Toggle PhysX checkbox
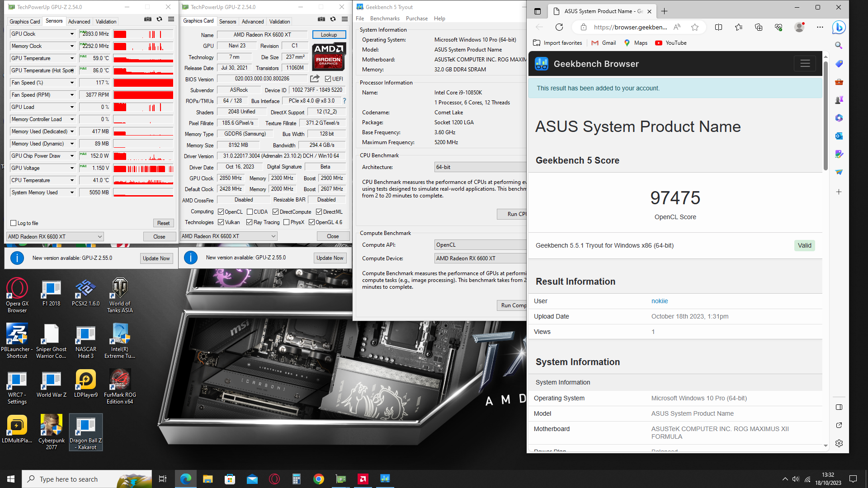Viewport: 868px width, 488px height. pos(286,222)
